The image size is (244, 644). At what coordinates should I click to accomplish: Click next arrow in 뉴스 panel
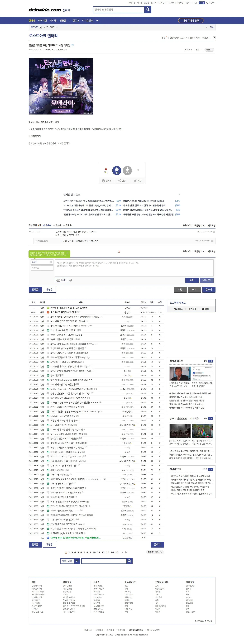coord(212,419)
